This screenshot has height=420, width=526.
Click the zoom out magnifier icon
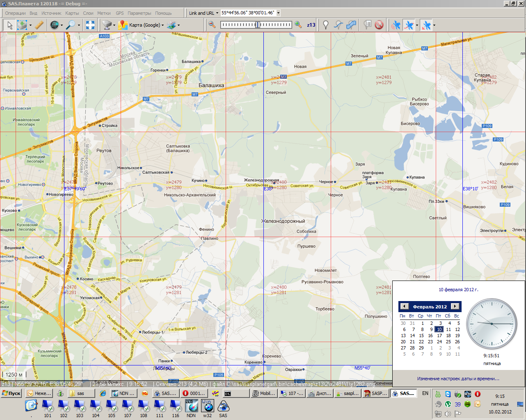pyautogui.click(x=212, y=25)
